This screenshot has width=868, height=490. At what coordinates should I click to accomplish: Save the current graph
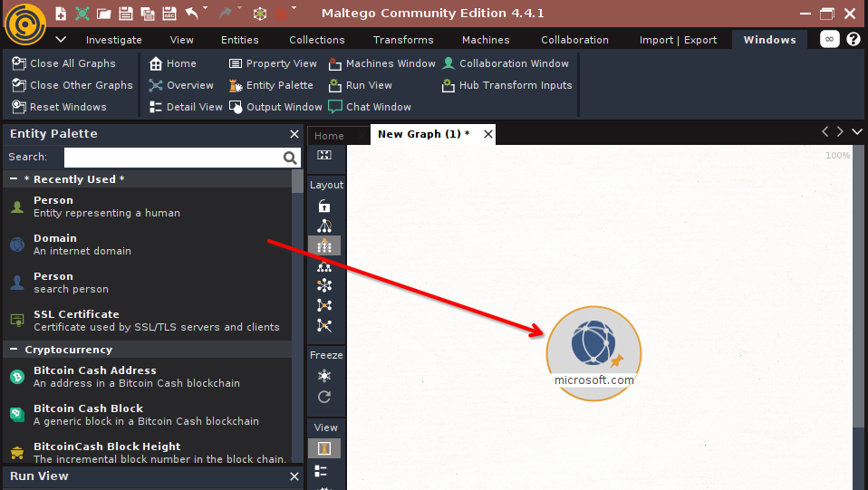126,14
